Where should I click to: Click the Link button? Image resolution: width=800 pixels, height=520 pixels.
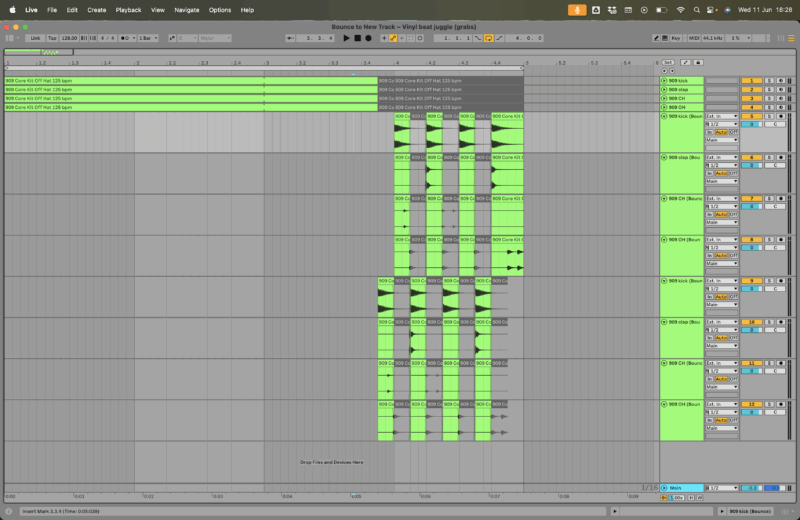coord(35,38)
